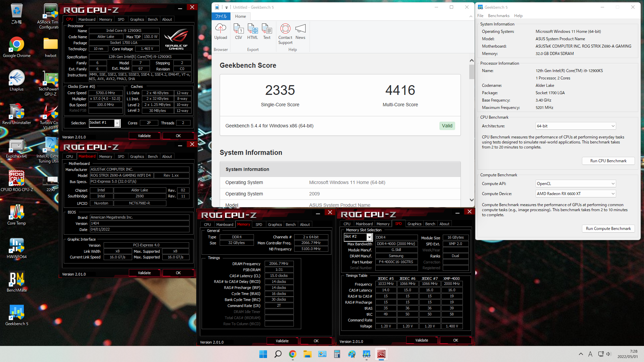This screenshot has width=644, height=362.
Task: Switch to About tab in Memory window
Action: click(305, 225)
